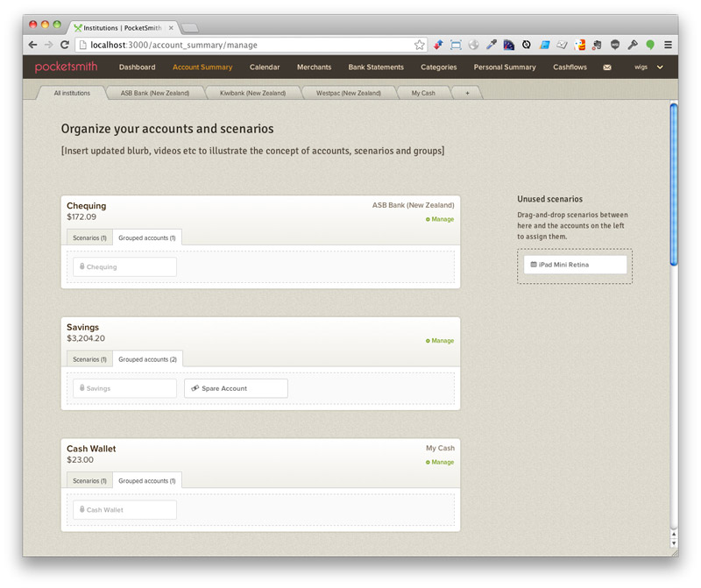This screenshot has width=701, height=588.
Task: Click Manage link for the Savings account
Action: 441,341
